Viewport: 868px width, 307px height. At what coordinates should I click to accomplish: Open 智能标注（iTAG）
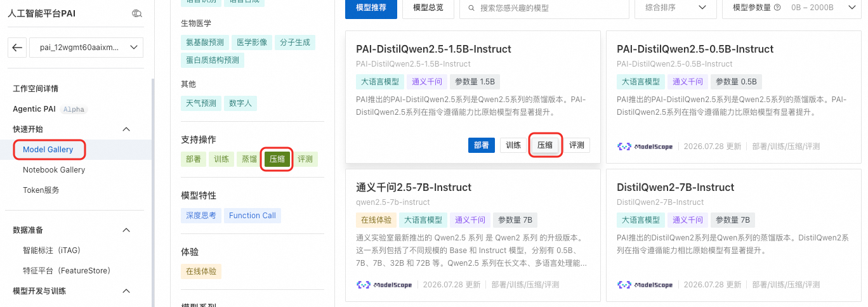click(52, 251)
